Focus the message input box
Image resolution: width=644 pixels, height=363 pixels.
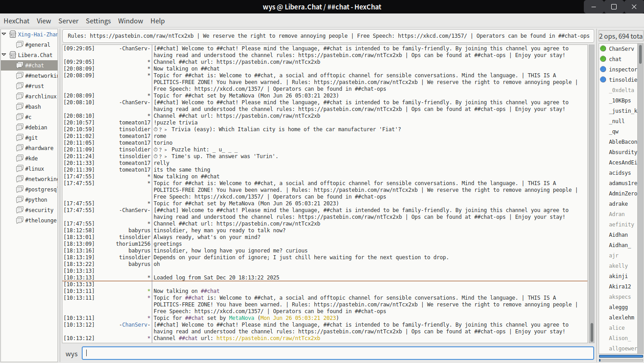[338, 353]
